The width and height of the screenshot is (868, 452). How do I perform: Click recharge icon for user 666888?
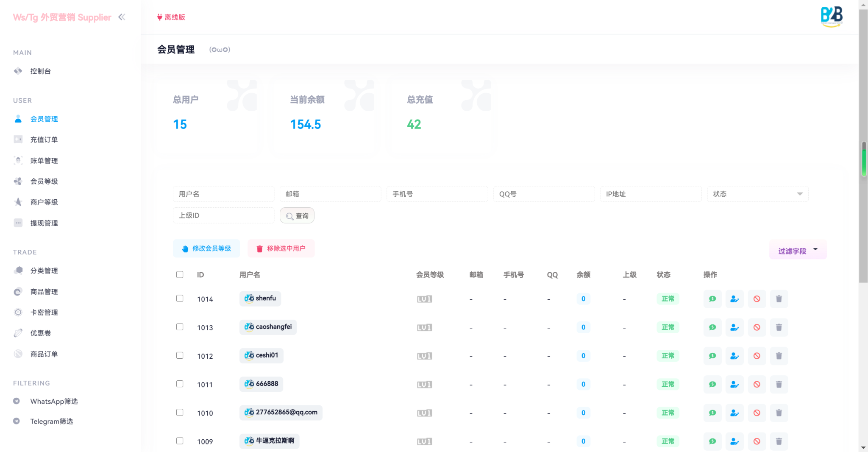pyautogui.click(x=712, y=384)
